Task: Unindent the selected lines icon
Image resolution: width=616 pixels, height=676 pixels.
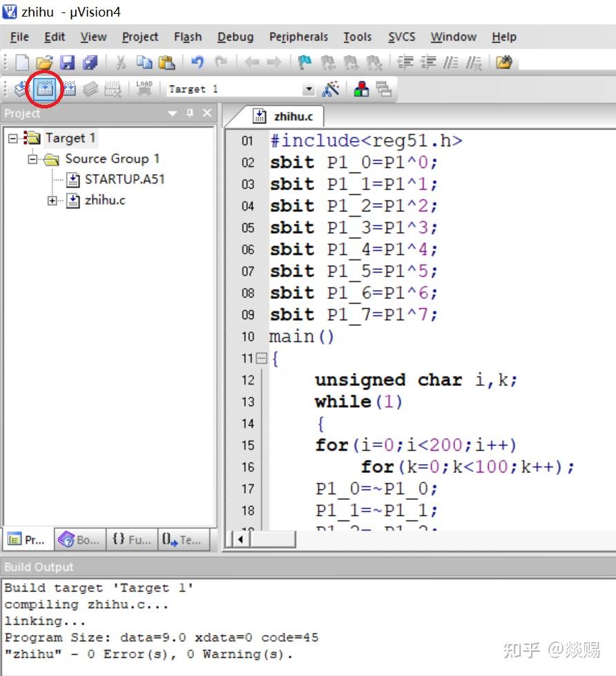Action: (x=428, y=63)
